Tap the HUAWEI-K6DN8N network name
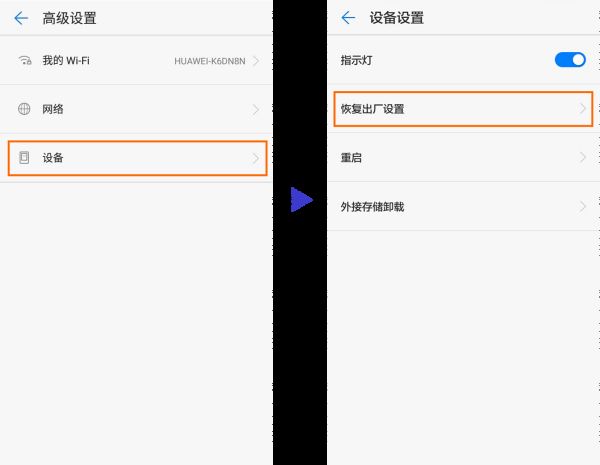This screenshot has width=600, height=465. click(210, 61)
